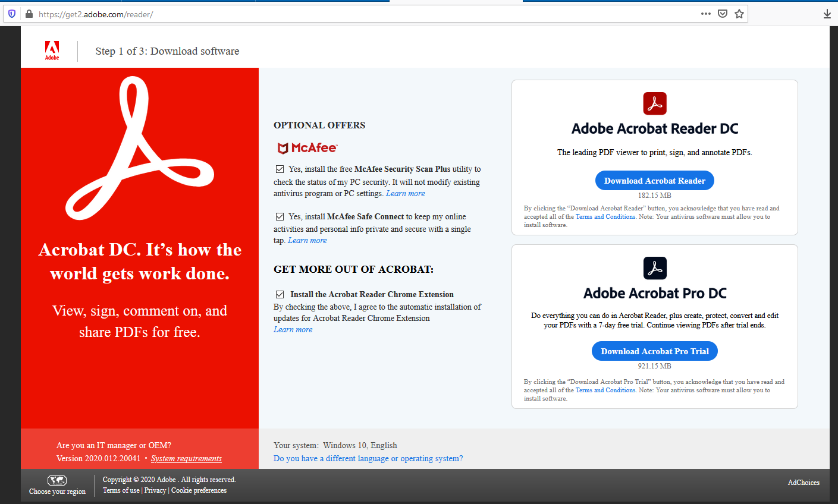Click the red Acrobat Reader DC icon

(654, 103)
